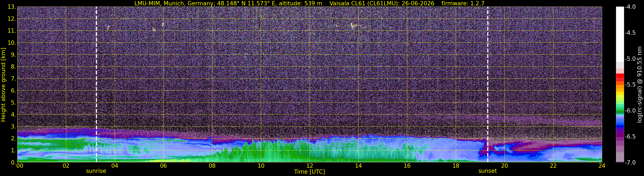Click the time tick label '20'
This screenshot has height=176, width=644.
click(x=505, y=166)
